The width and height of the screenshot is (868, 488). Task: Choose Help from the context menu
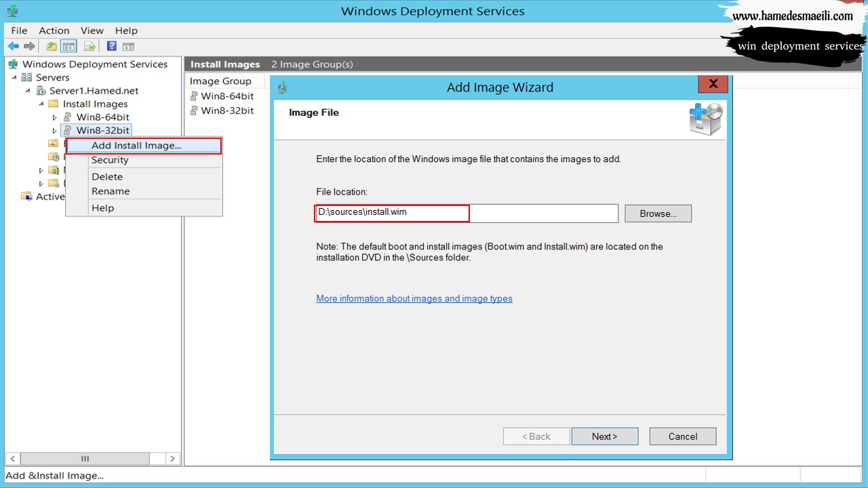(x=144, y=208)
